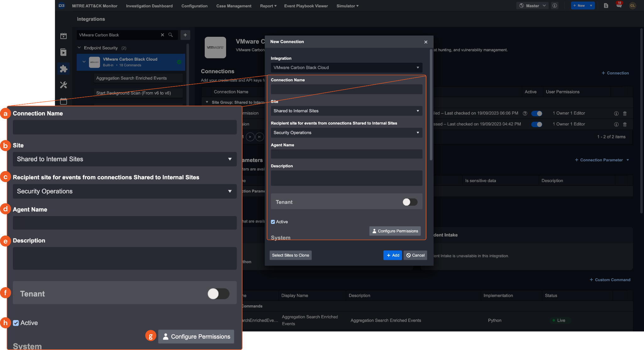Image resolution: width=644 pixels, height=350 pixels.
Task: Click the plus button beside integration search
Action: click(x=185, y=35)
